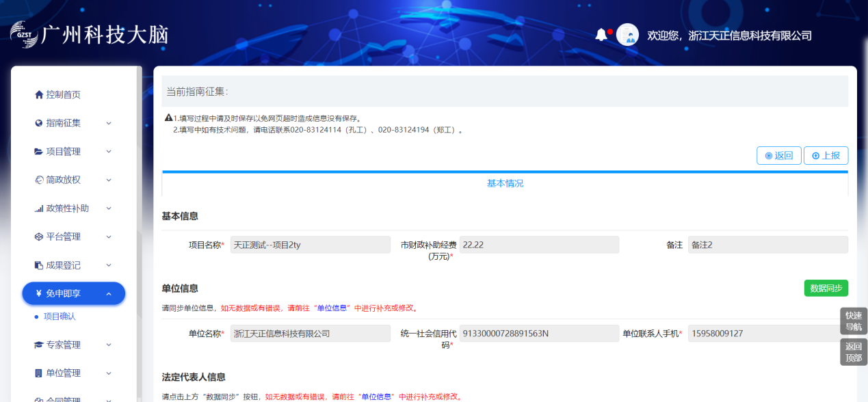This screenshot has width=868, height=402.
Task: Go to 控制首页 home icon
Action: (x=39, y=95)
